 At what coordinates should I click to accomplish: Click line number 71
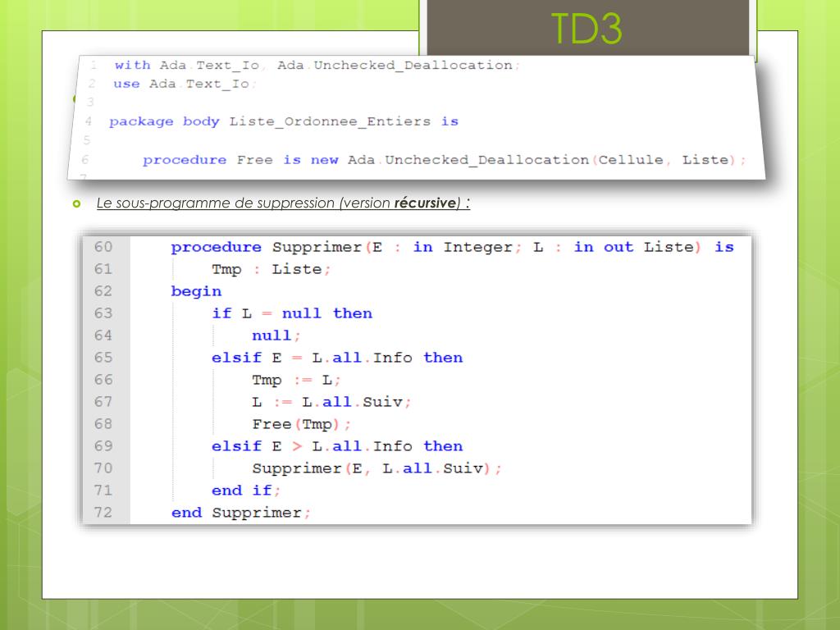point(103,491)
